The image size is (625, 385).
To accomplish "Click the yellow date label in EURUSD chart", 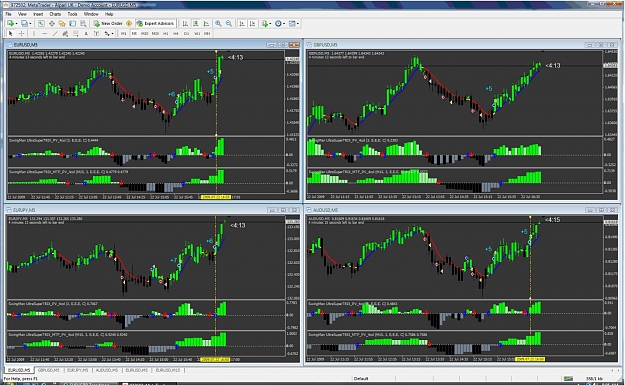I will pos(215,197).
